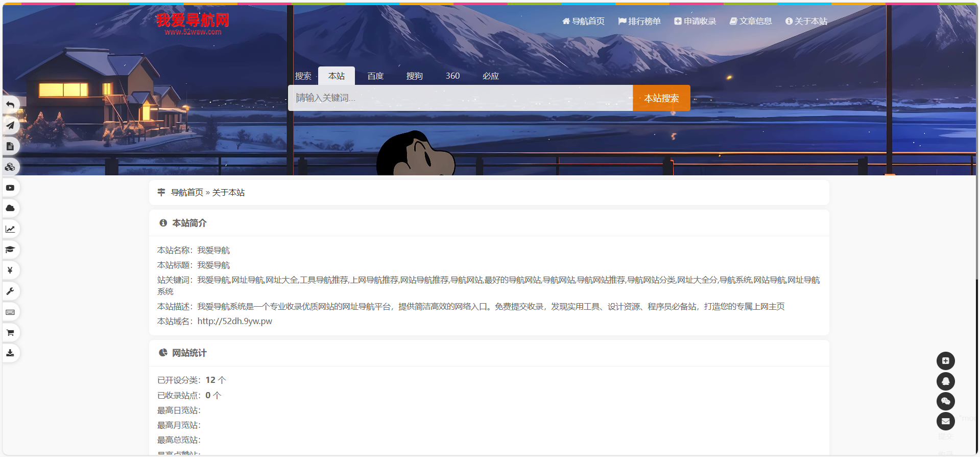Image resolution: width=980 pixels, height=457 pixels.
Task: Select the 搜狗 search tab
Action: pyautogui.click(x=414, y=76)
